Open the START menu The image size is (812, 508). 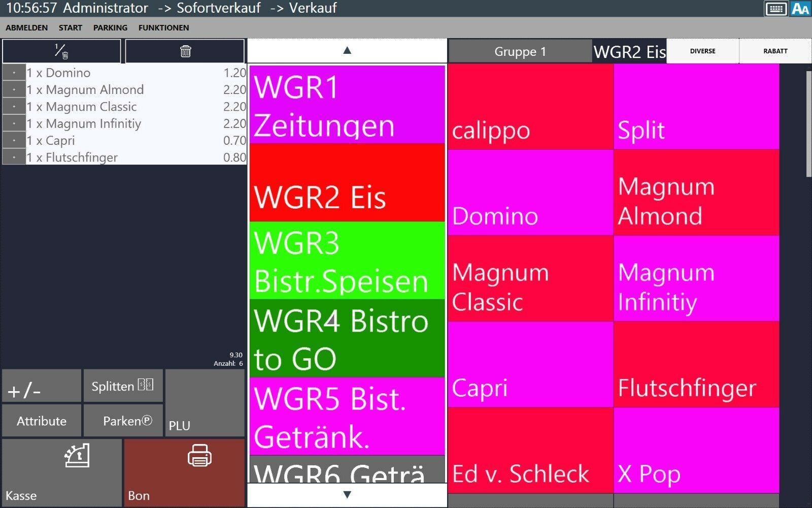[x=71, y=28]
